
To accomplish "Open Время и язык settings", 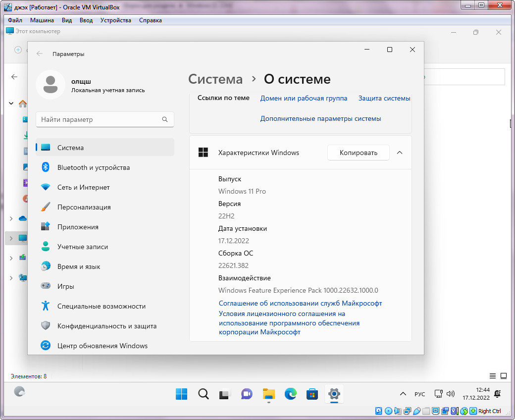I will pos(105,266).
